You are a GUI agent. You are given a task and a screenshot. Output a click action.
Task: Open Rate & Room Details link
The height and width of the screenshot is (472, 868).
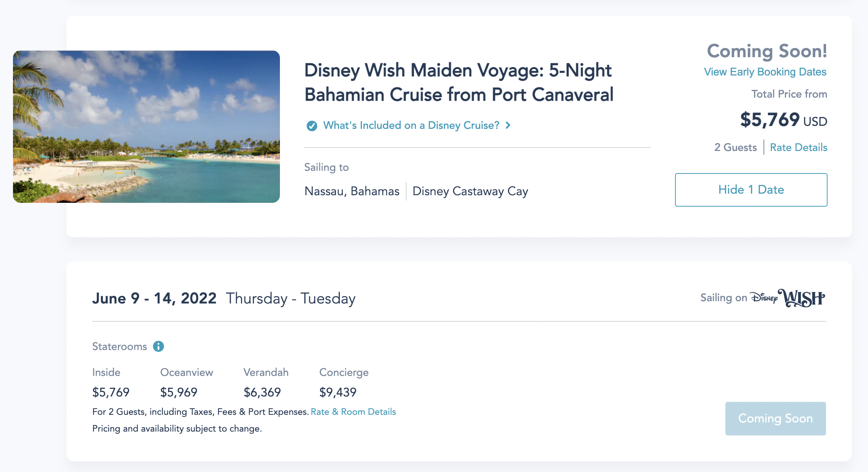point(353,412)
